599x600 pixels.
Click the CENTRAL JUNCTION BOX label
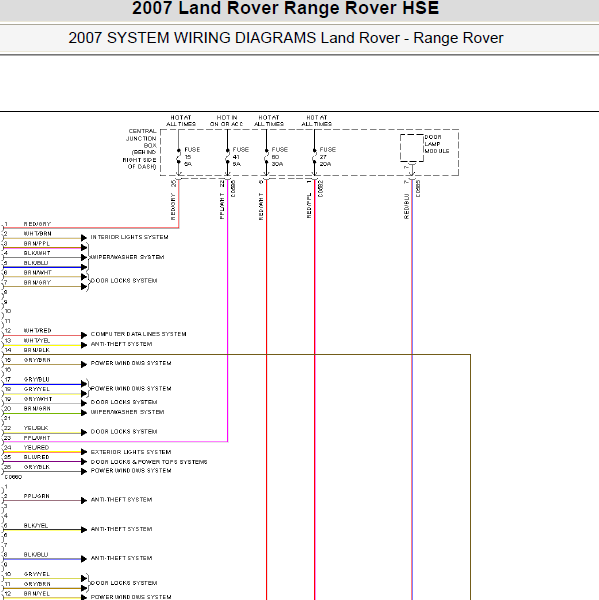[x=139, y=149]
